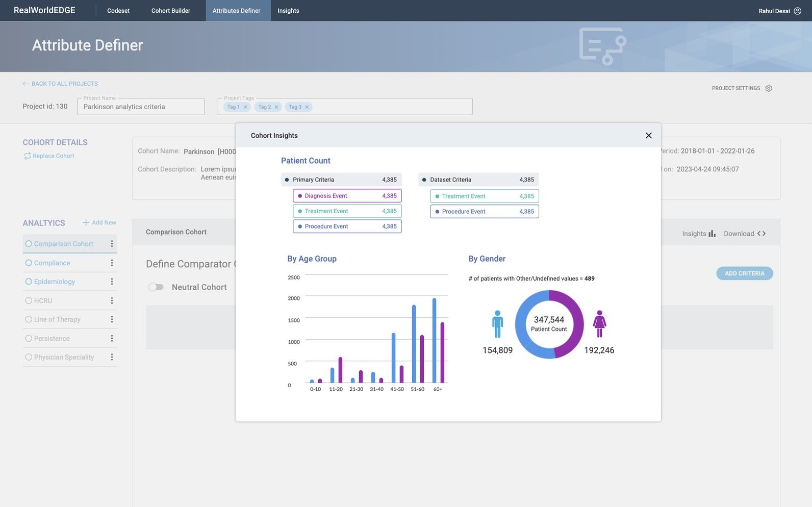Click the RealWorldEDGE logo
Image resolution: width=812 pixels, height=507 pixels.
(x=44, y=10)
